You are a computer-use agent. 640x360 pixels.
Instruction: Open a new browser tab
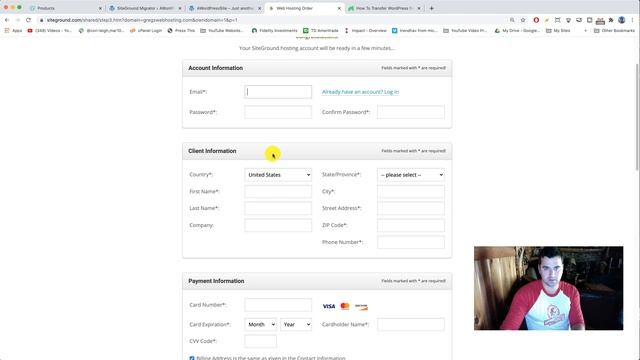[431, 8]
